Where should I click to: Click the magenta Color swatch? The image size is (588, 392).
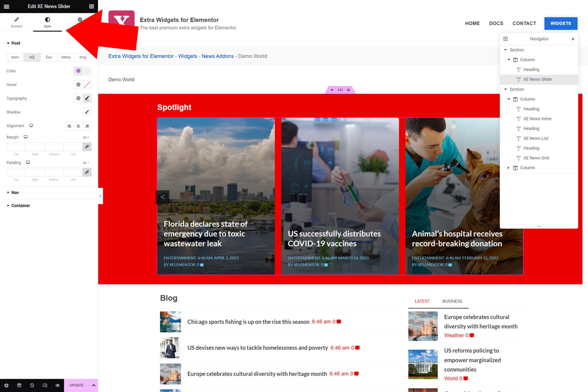click(x=78, y=71)
